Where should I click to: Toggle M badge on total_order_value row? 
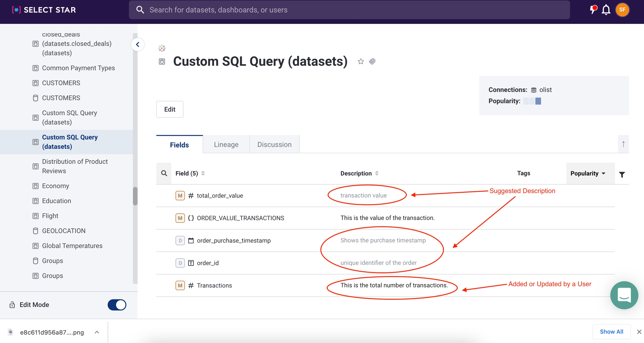click(180, 196)
